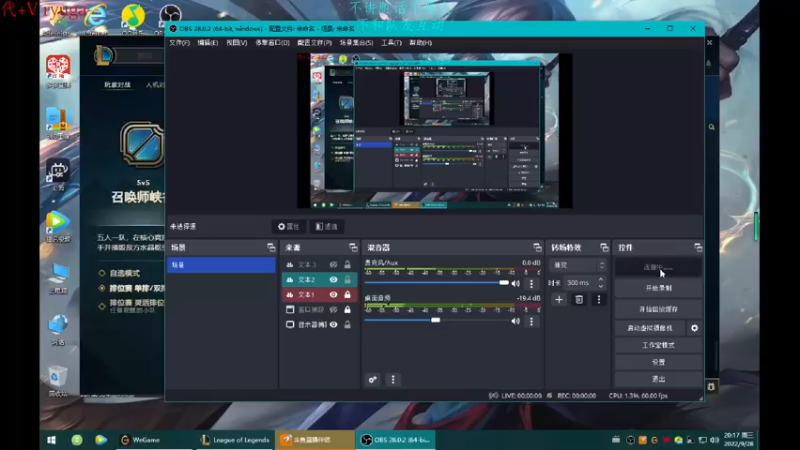Open advanced audio properties gear in mixer
The height and width of the screenshot is (450, 800).
(x=372, y=380)
